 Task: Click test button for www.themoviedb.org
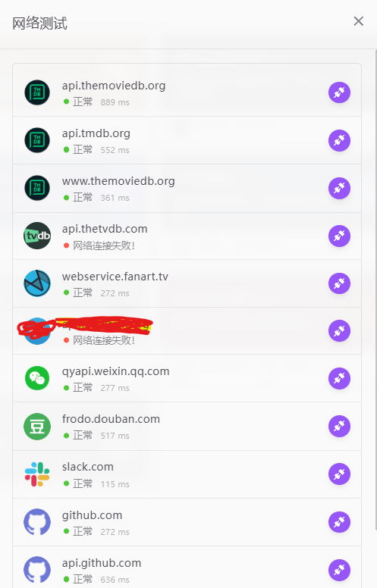(x=339, y=188)
